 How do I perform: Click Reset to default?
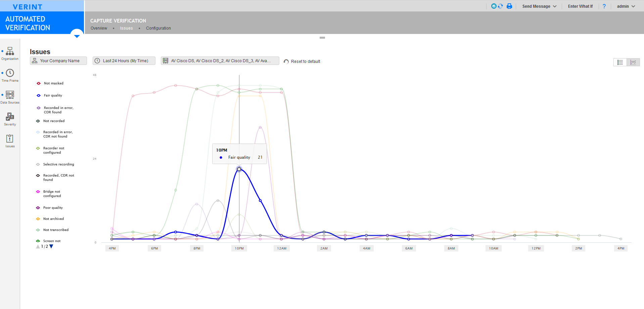tap(302, 62)
